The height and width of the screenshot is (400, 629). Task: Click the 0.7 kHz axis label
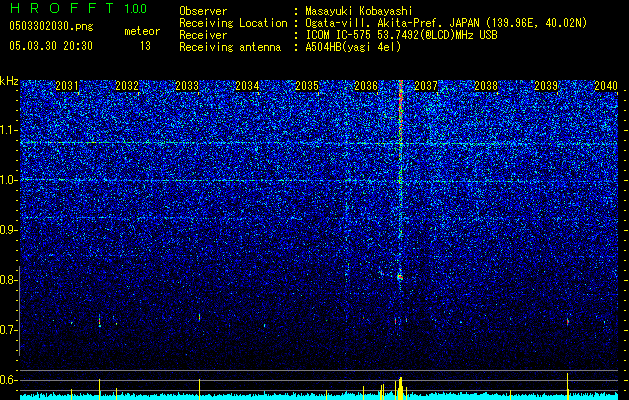point(8,330)
